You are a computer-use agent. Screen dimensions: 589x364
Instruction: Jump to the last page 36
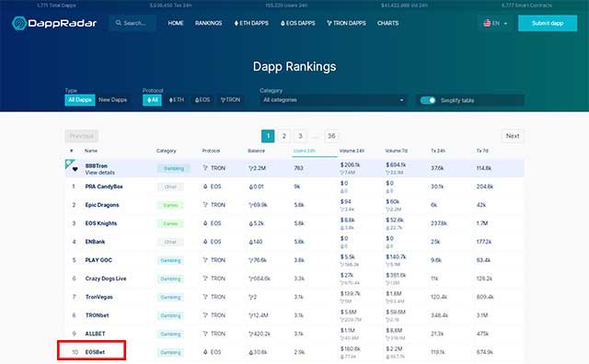coord(331,136)
